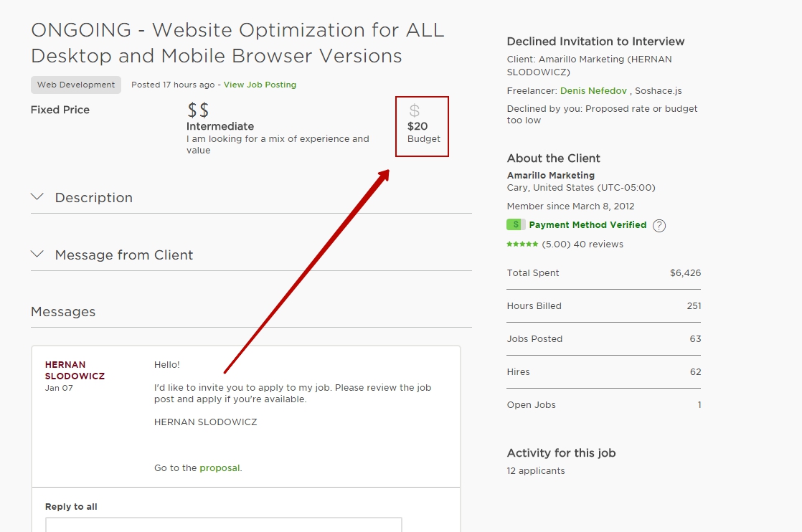Click the help icon beside Payment Method Verified

[x=659, y=225]
